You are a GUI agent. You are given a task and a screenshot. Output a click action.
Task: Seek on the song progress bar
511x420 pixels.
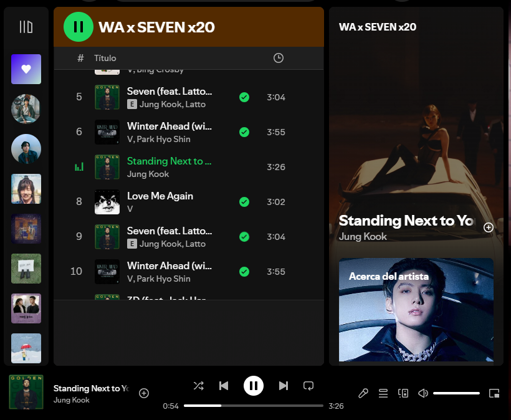(254, 406)
